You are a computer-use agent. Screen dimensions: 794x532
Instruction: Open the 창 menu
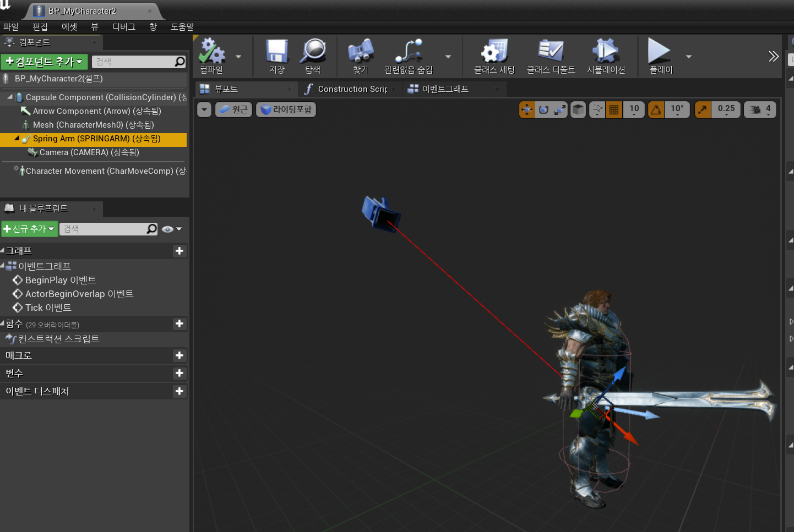pos(153,26)
